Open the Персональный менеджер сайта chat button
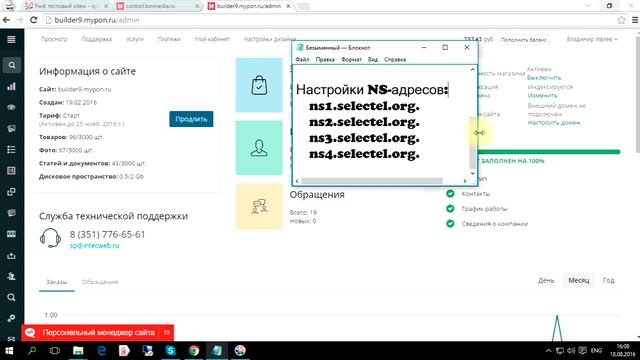 [x=98, y=333]
